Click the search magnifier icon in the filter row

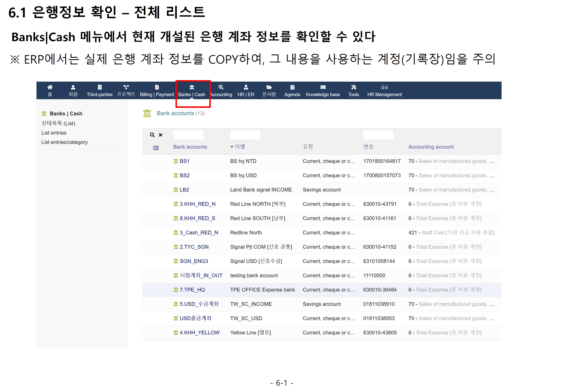[x=152, y=135]
